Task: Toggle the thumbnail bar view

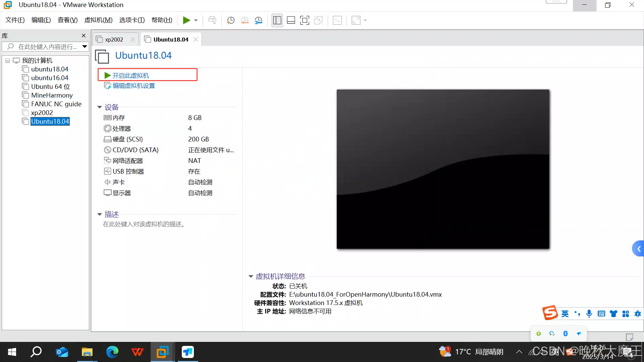Action: click(x=291, y=20)
